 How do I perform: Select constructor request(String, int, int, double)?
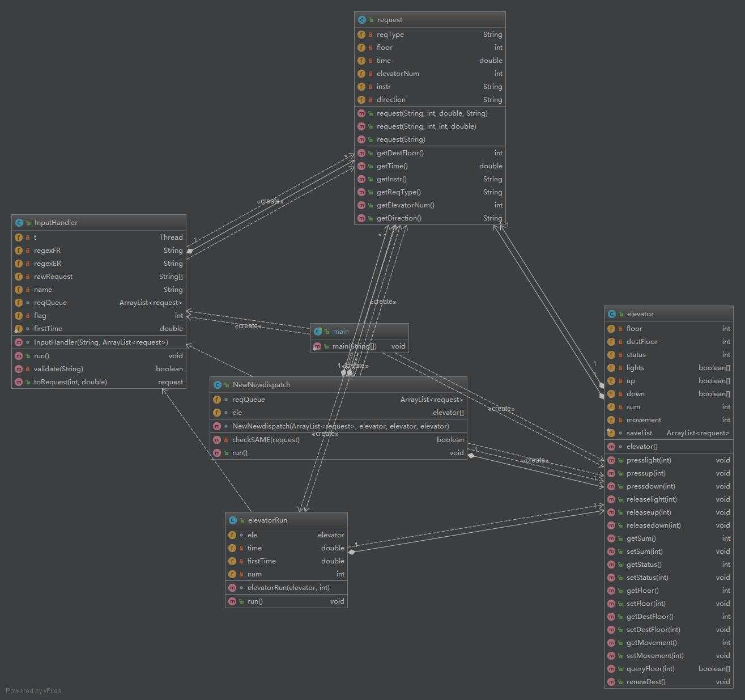point(430,126)
